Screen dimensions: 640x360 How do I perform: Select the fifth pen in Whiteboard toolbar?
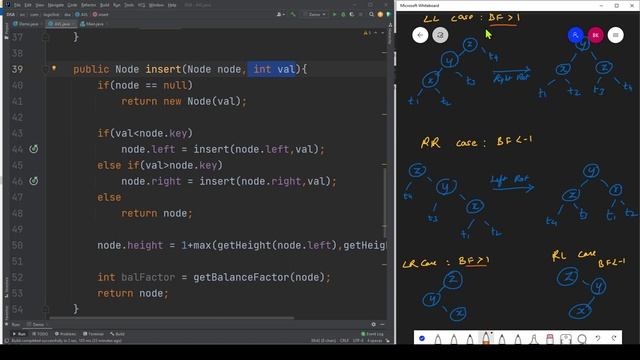pos(502,338)
